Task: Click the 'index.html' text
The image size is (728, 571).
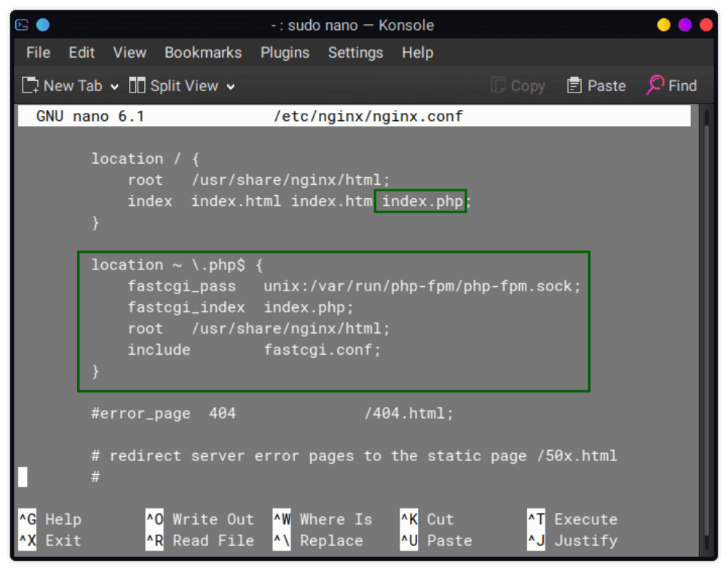Action: pyautogui.click(x=236, y=201)
